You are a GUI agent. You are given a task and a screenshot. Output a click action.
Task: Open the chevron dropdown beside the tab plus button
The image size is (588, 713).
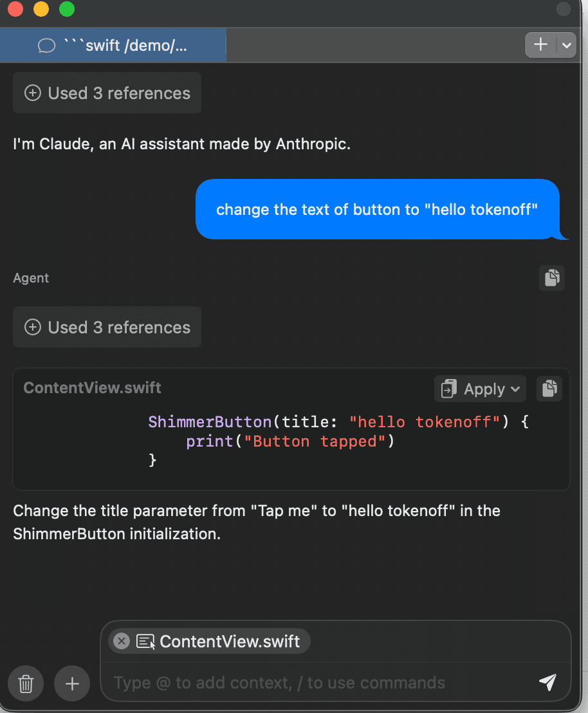(x=566, y=45)
